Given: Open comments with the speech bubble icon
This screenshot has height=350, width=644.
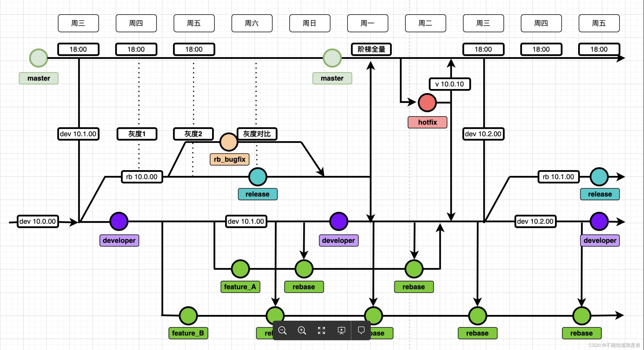Looking at the screenshot, I should pos(361,330).
